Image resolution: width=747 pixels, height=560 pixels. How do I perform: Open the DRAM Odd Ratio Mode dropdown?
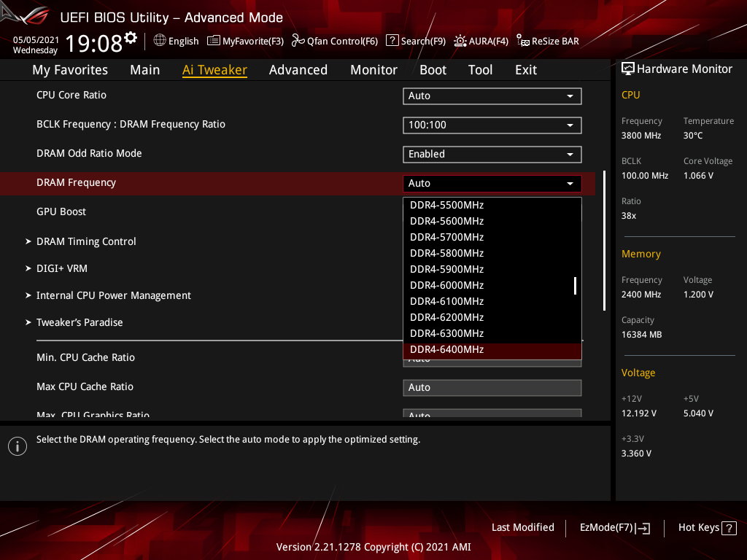492,154
